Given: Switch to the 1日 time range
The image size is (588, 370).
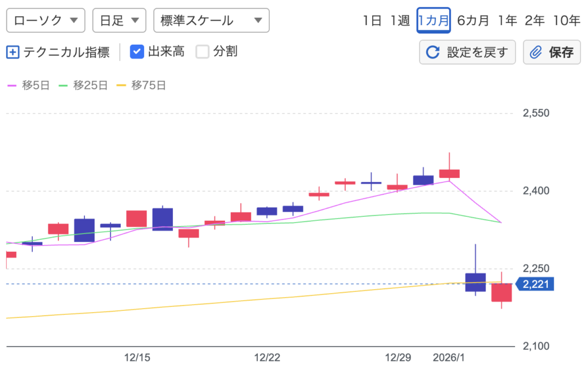Looking at the screenshot, I should pos(372,21).
